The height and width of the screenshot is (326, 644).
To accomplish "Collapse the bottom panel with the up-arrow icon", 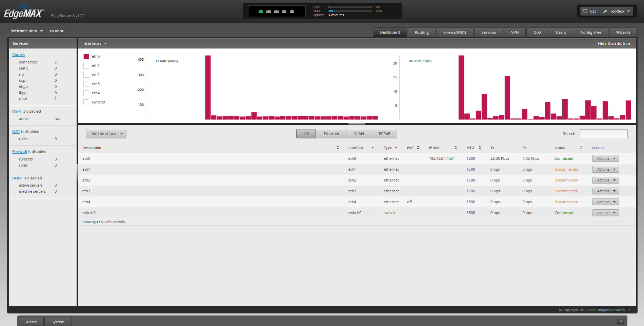I will 621,321.
